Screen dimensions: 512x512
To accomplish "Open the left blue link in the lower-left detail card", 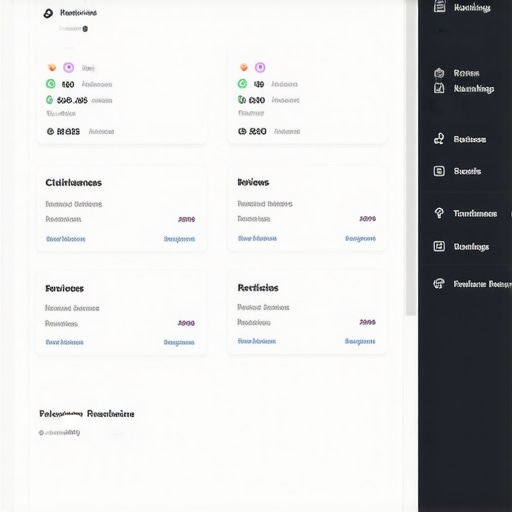I will pyautogui.click(x=64, y=342).
